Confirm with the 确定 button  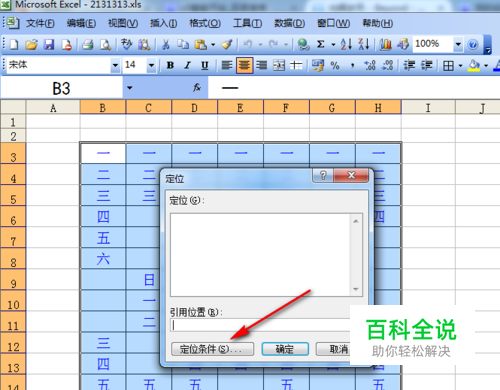click(285, 349)
